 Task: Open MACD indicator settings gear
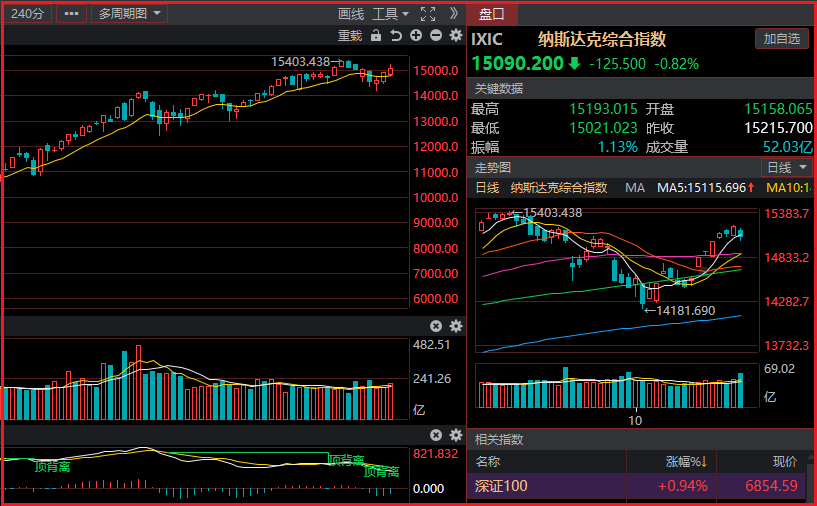coord(456,435)
